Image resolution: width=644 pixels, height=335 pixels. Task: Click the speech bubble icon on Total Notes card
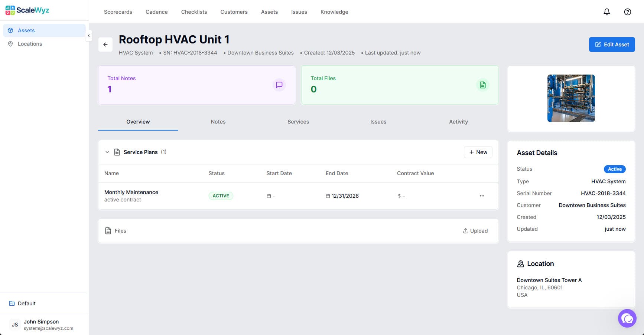tap(279, 85)
